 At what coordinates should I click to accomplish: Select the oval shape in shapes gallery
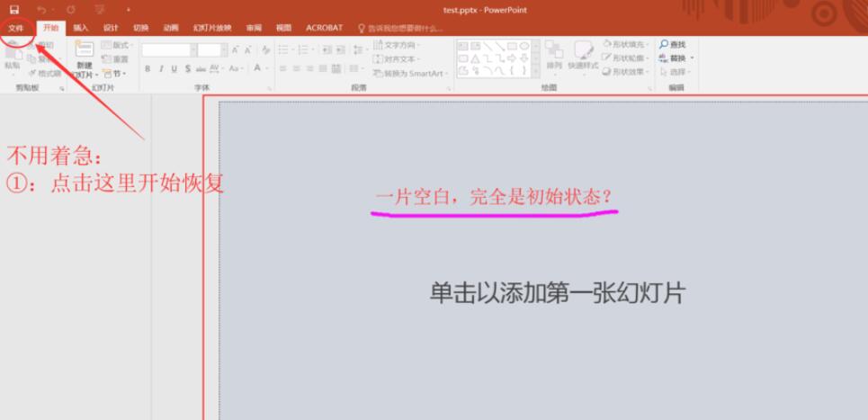coord(523,46)
